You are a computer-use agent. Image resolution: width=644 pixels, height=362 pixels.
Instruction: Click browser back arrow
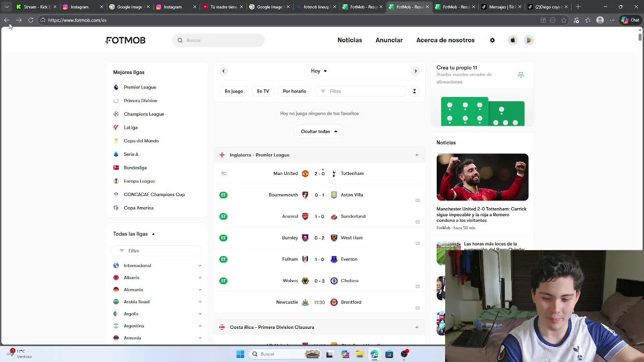pyautogui.click(x=7, y=20)
